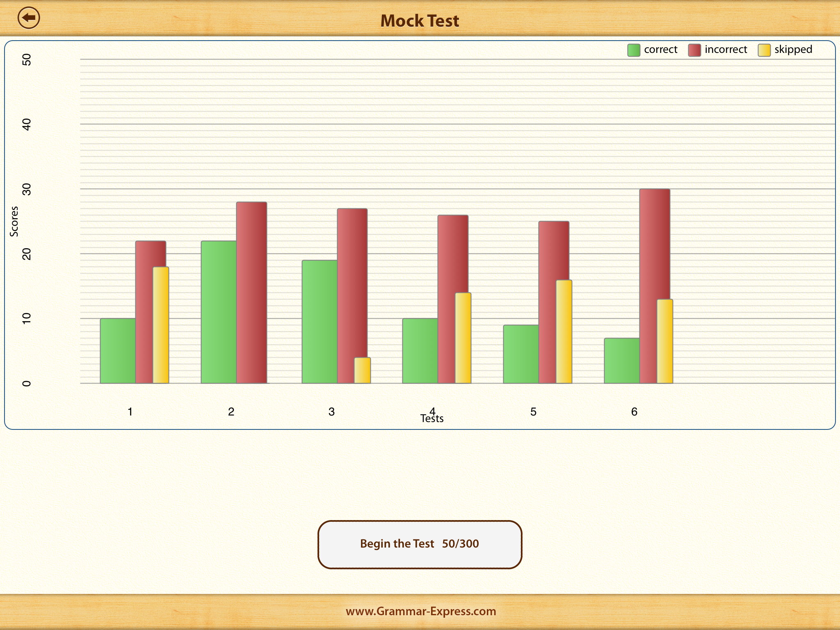This screenshot has width=840, height=630.
Task: Tap test 5 yellow skipped bar
Action: pos(564,331)
